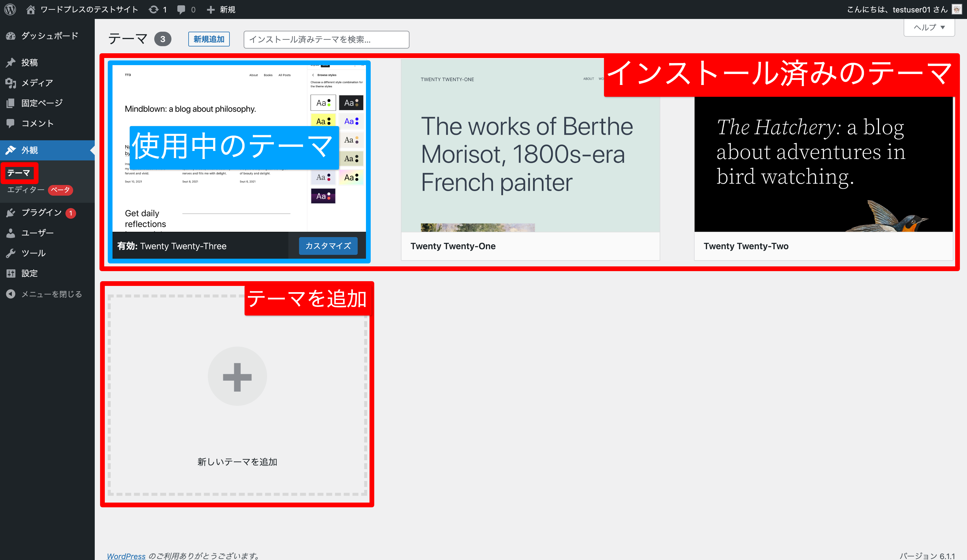
Task: Click the ツール wrench icon
Action: click(x=11, y=253)
